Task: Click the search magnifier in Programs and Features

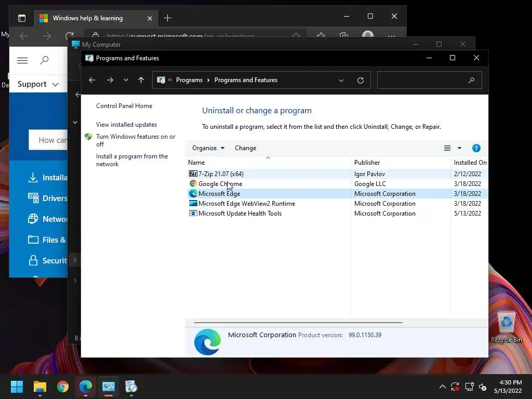Action: pyautogui.click(x=471, y=80)
